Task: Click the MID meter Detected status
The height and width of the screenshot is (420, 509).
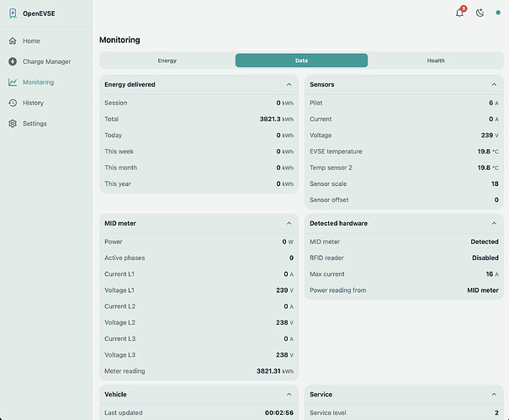Action: tap(485, 242)
